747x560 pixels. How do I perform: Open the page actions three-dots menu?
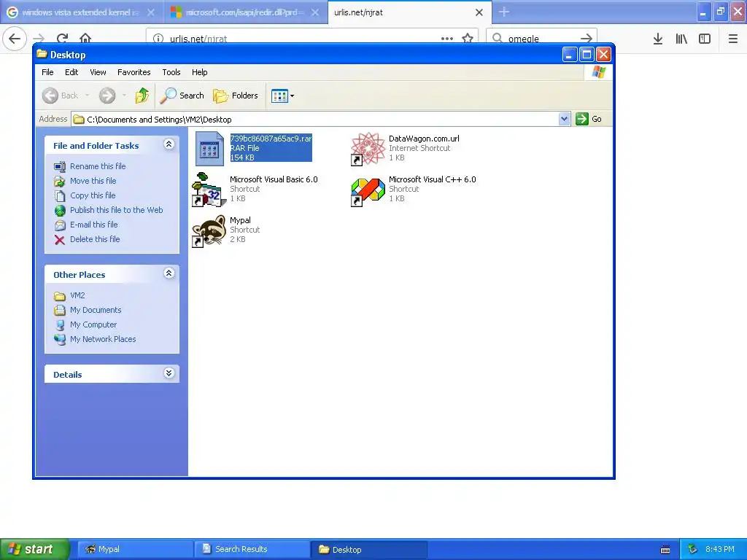click(x=447, y=39)
